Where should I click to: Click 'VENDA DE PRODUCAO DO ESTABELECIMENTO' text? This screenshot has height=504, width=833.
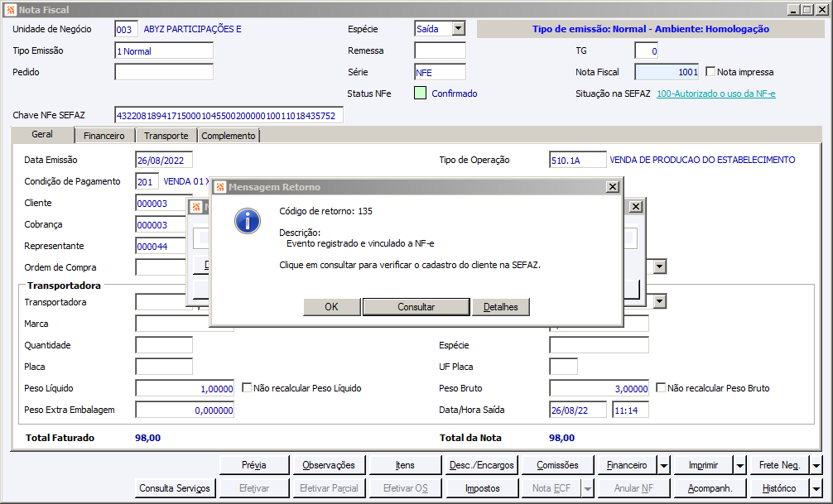(x=702, y=160)
